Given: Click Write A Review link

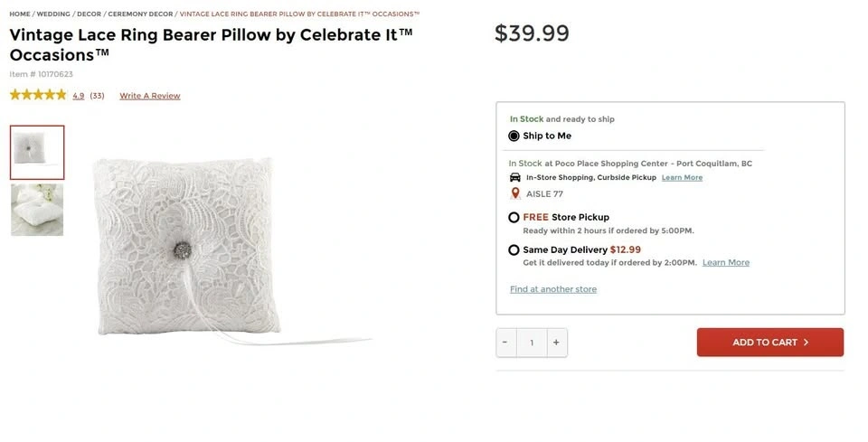Looking at the screenshot, I should pyautogui.click(x=150, y=96).
